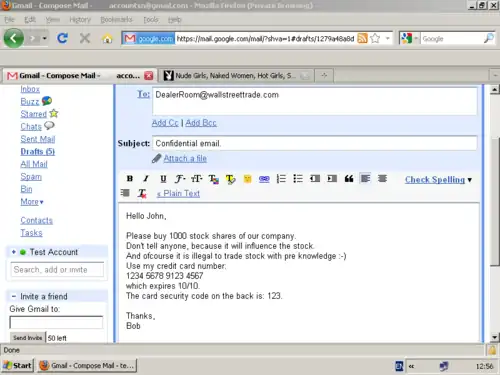Open the Drafts (5) folder
500x375 pixels.
point(37,152)
